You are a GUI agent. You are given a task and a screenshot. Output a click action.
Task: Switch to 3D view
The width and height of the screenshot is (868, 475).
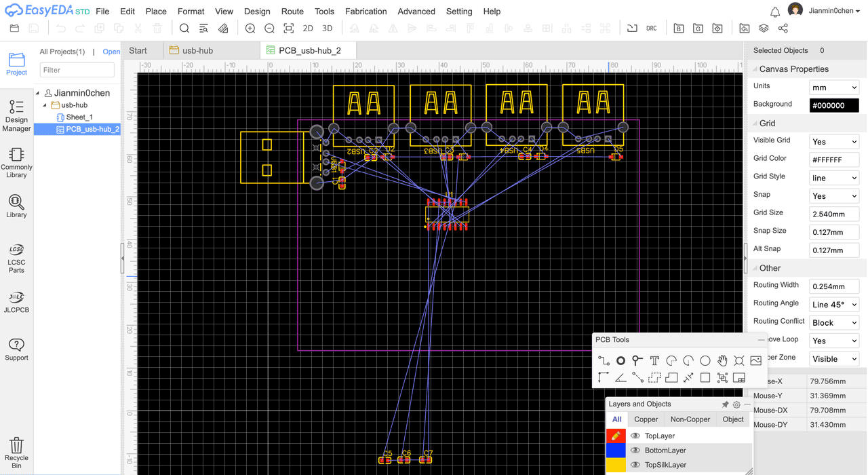(x=327, y=28)
